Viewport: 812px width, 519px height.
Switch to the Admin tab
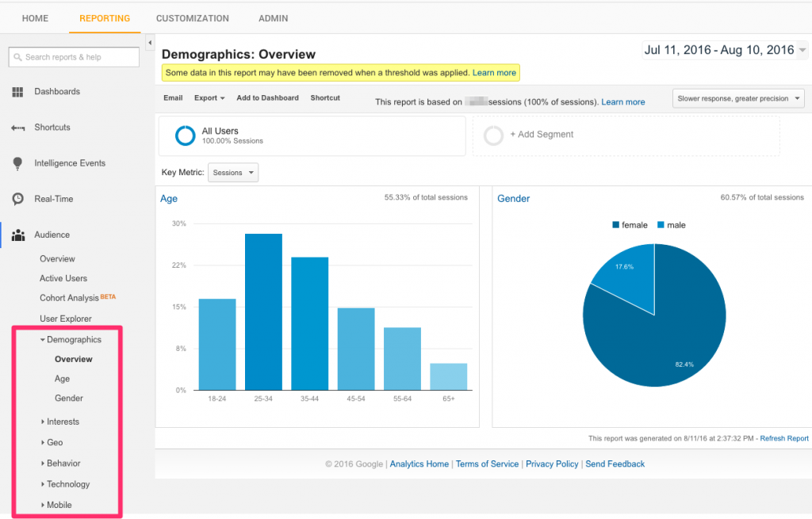click(274, 19)
